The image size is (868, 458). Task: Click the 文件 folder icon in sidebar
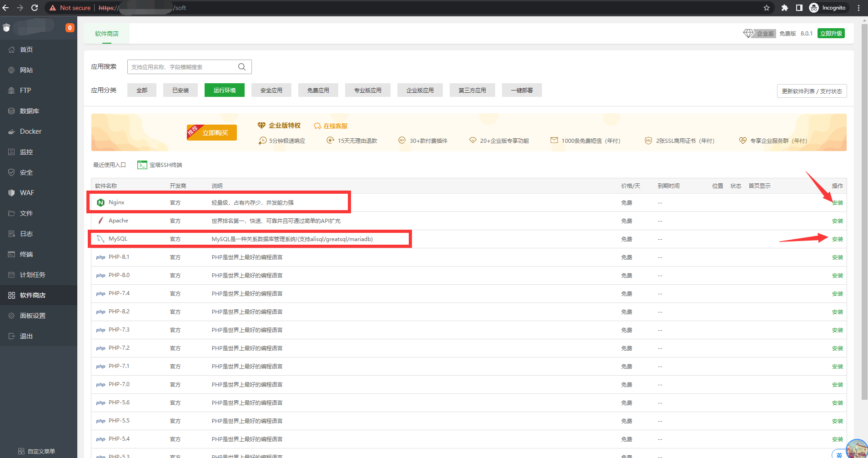[11, 213]
